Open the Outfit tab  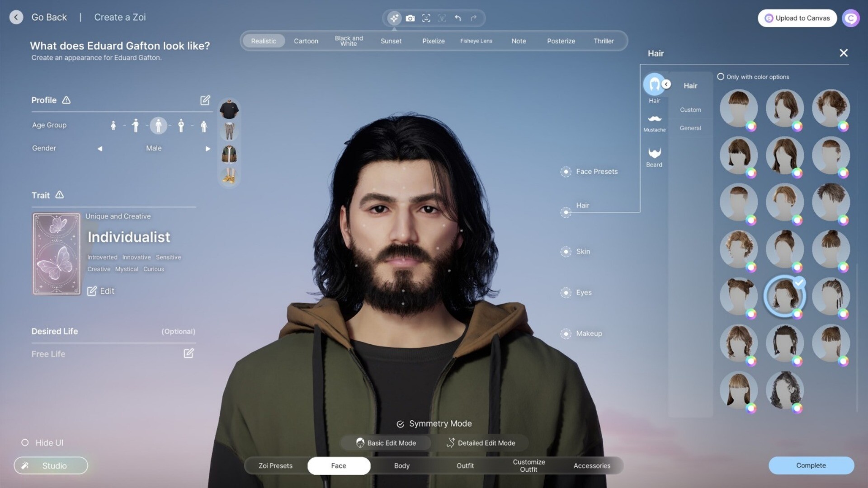(465, 465)
